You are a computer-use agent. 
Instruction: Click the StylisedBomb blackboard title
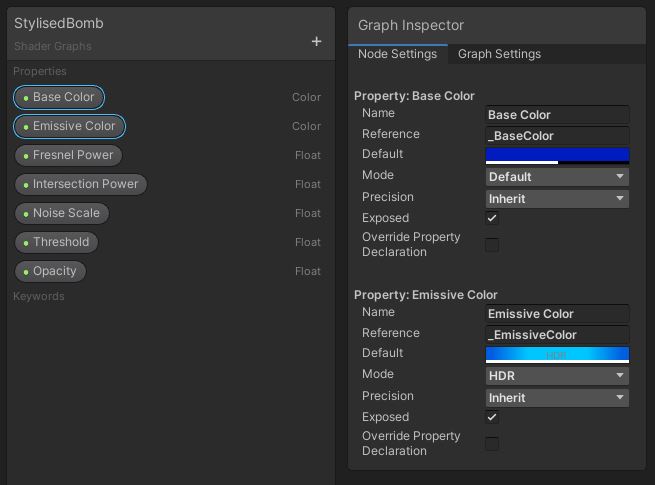pos(58,23)
